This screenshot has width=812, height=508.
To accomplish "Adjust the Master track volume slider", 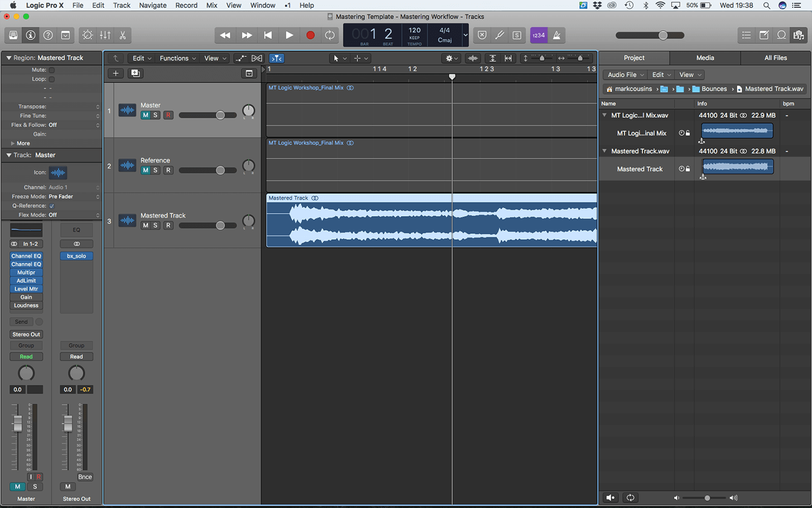I will tap(220, 115).
